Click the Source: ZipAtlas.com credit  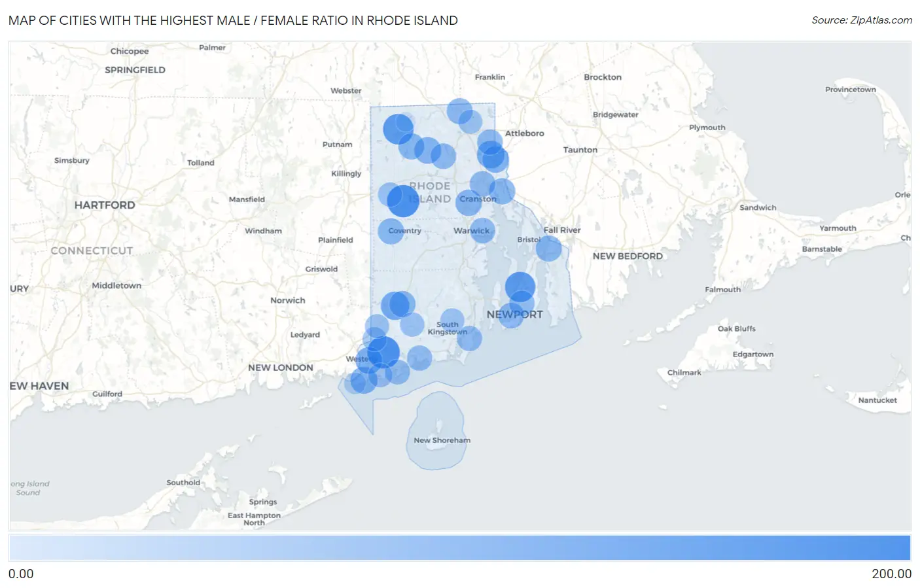862,20
